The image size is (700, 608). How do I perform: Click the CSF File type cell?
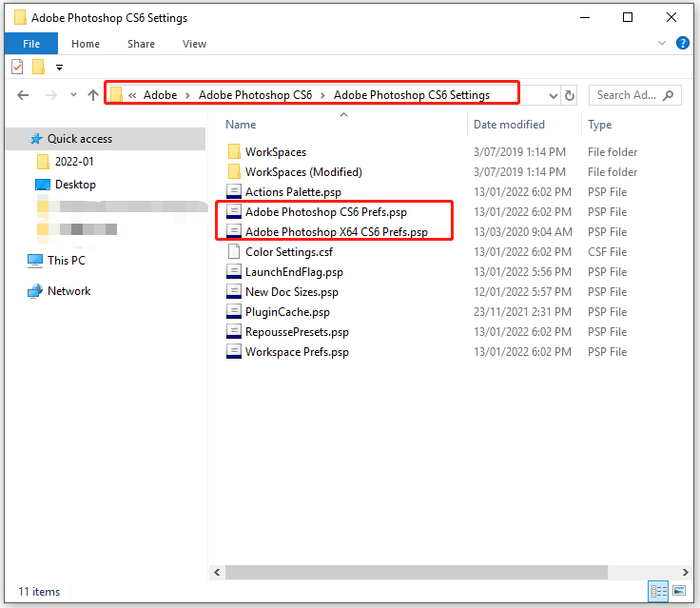click(607, 252)
